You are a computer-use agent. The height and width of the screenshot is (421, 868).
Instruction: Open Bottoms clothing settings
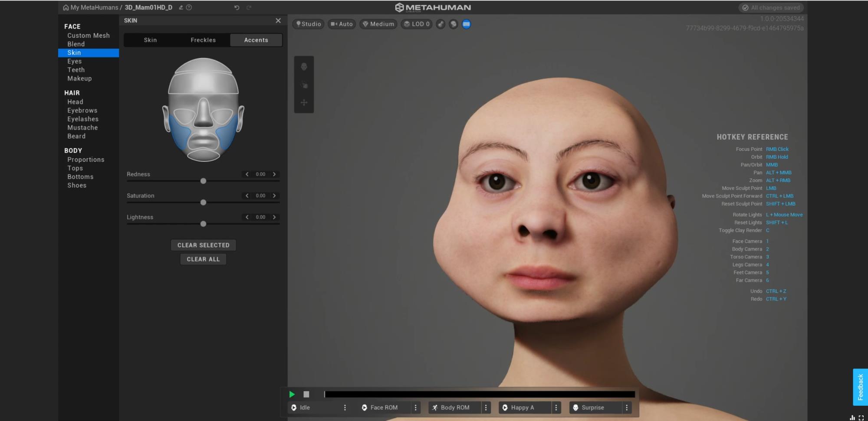pos(80,177)
